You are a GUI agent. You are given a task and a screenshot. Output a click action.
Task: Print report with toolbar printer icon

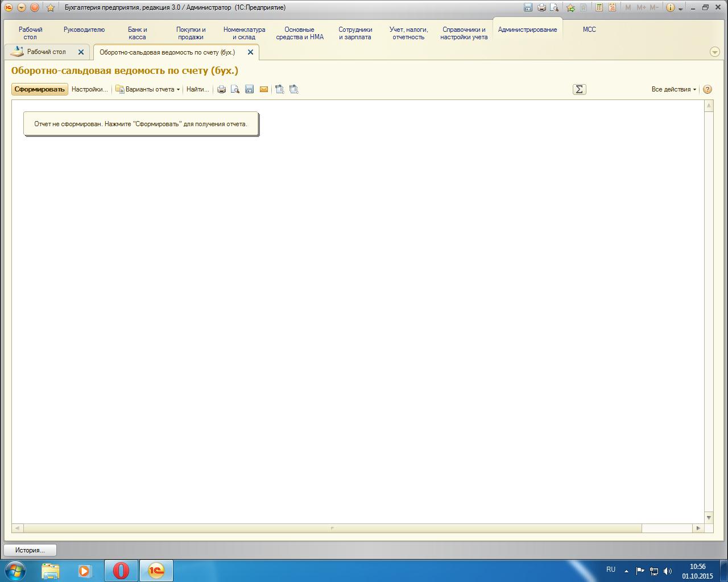coord(222,89)
